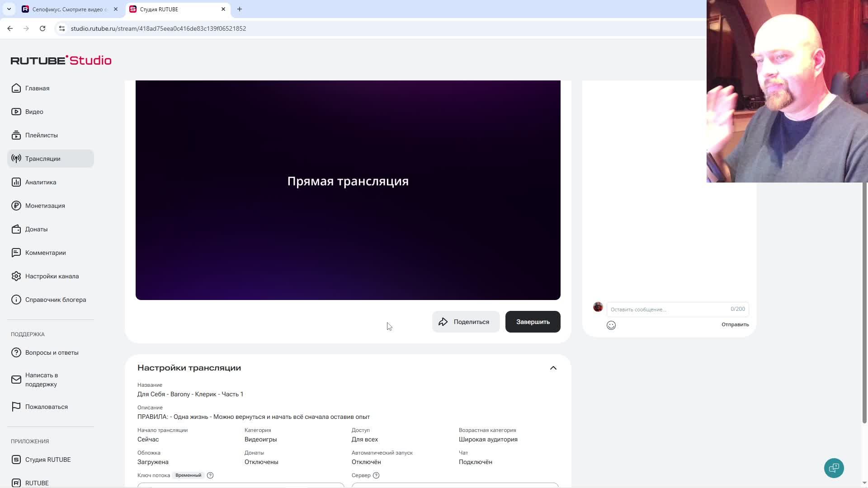Open the floating support chat icon
The image size is (868, 488).
pyautogui.click(x=834, y=468)
